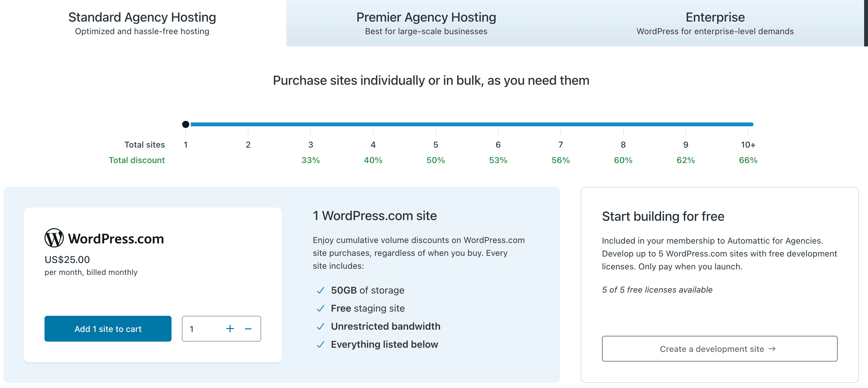Image resolution: width=868 pixels, height=388 pixels.
Task: Create a development site
Action: pos(719,349)
